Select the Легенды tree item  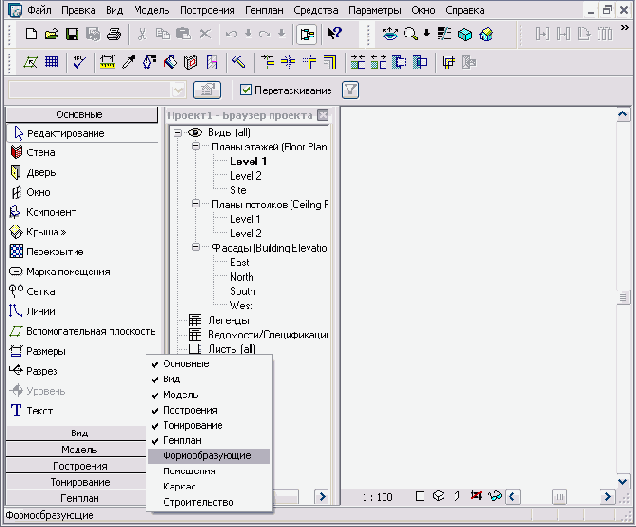[229, 321]
